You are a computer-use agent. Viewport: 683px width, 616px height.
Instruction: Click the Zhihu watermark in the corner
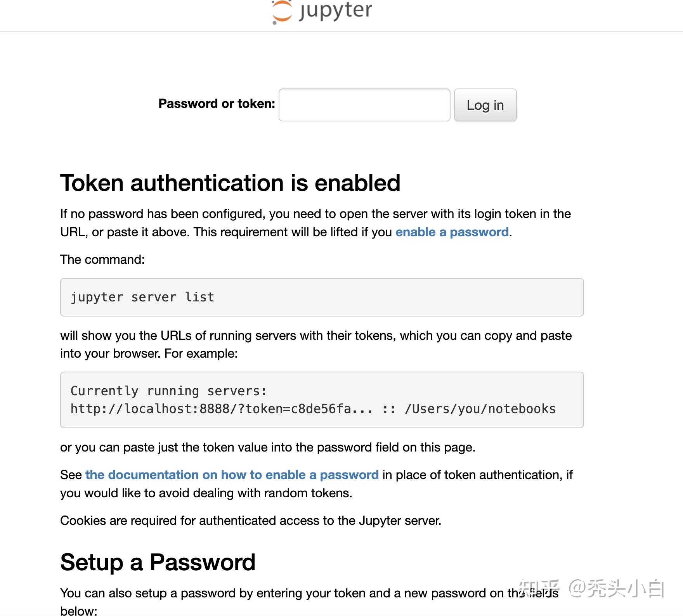coord(591,588)
